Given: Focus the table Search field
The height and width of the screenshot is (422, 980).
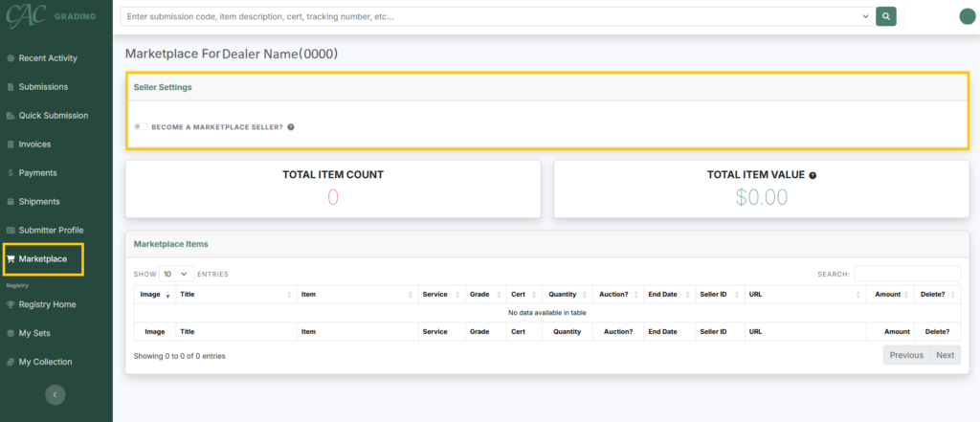Looking at the screenshot, I should click(907, 274).
